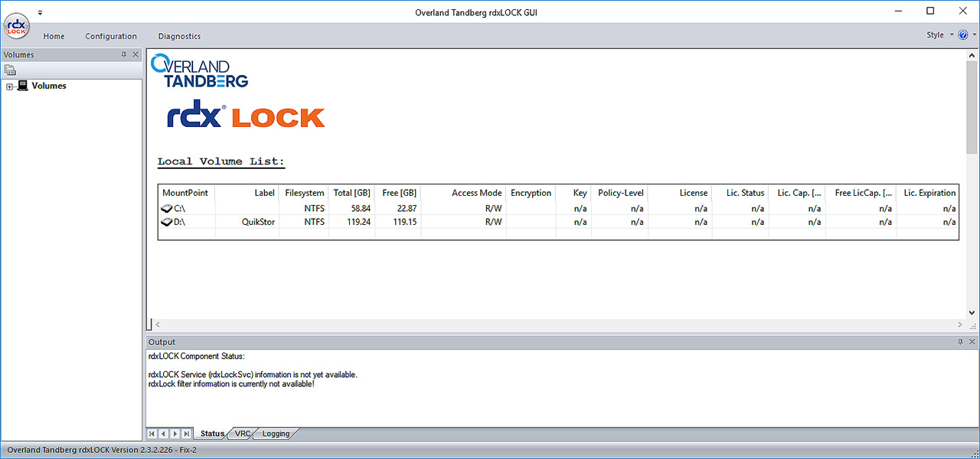The width and height of the screenshot is (980, 459).
Task: Select the C:\ drive icon in volume list
Action: point(167,208)
